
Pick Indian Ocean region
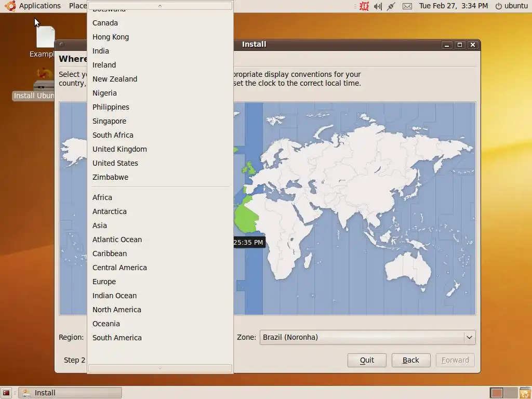coord(160,296)
